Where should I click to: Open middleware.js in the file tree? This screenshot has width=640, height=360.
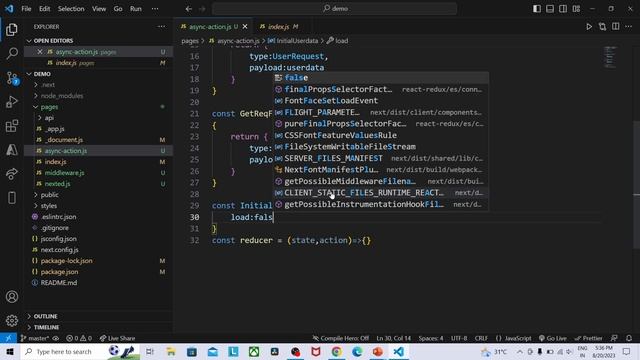(x=64, y=173)
